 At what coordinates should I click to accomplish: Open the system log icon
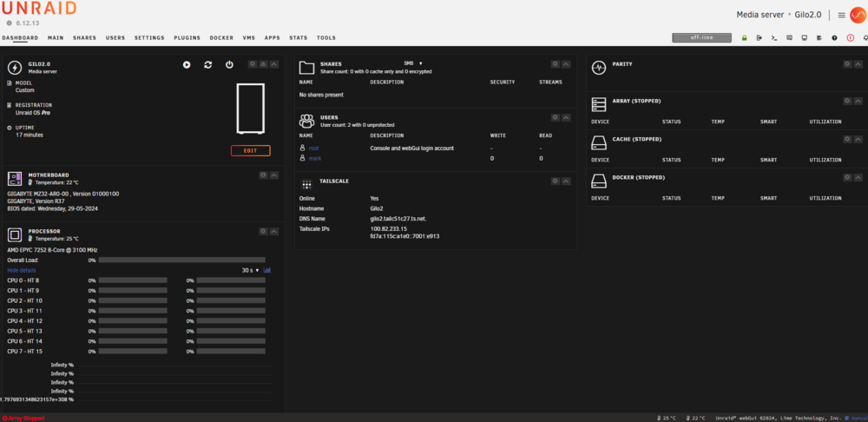819,37
